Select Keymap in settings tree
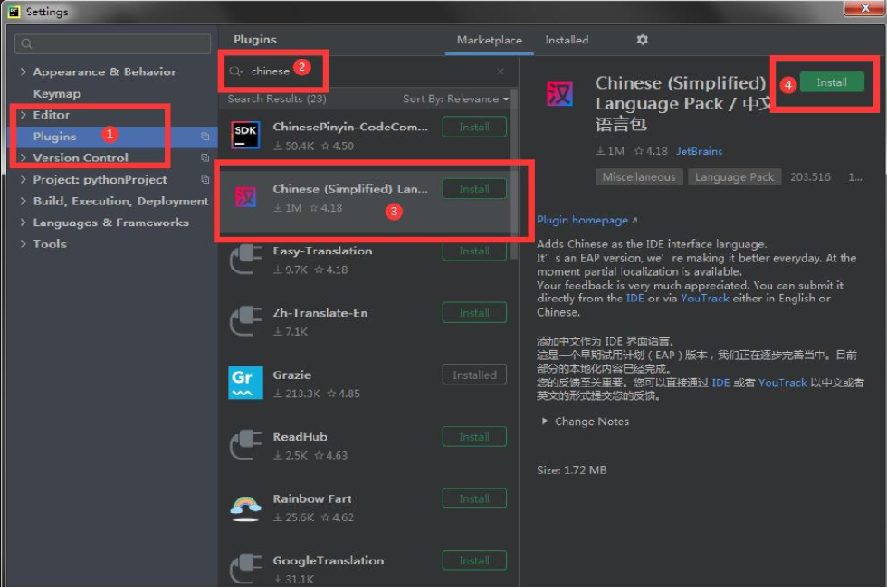The image size is (887, 588). [x=56, y=93]
